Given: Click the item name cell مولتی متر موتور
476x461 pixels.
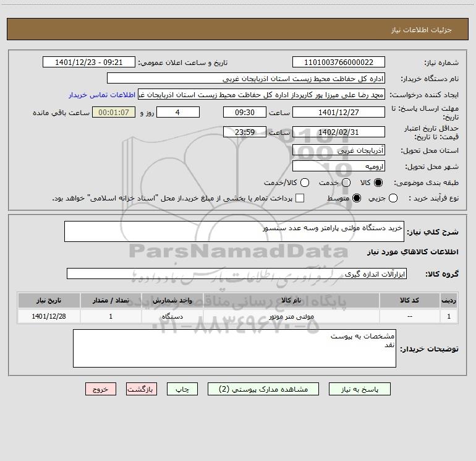Looking at the screenshot, I should click(291, 316).
